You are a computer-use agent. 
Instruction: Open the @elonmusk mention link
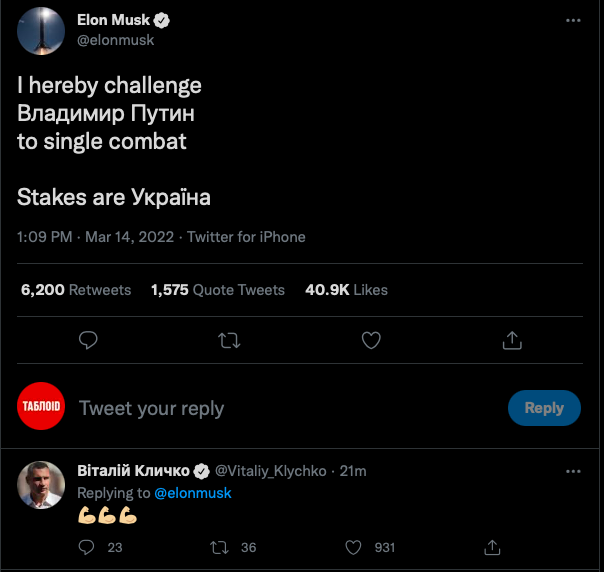(193, 493)
